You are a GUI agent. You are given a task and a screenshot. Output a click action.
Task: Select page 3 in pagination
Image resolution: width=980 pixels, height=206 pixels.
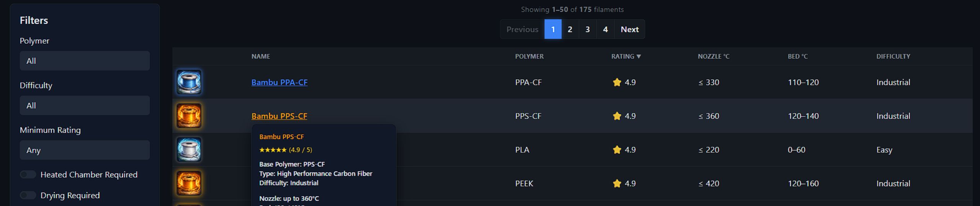tap(588, 29)
